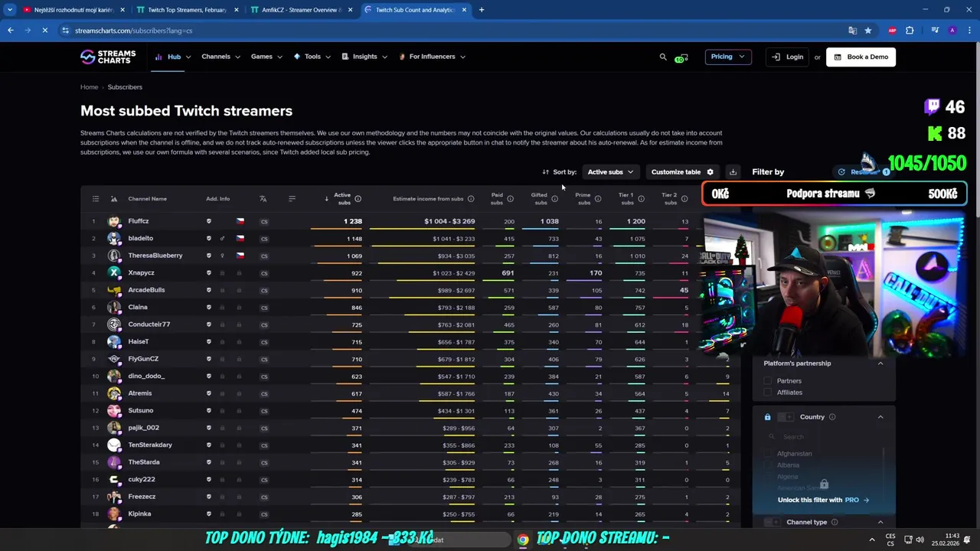Screen dimensions: 980x551
Task: Click the volume icon in system tray
Action: tap(920, 540)
